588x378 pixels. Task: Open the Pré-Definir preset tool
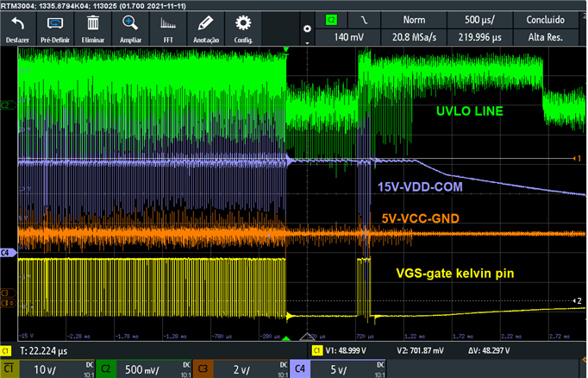tap(55, 29)
